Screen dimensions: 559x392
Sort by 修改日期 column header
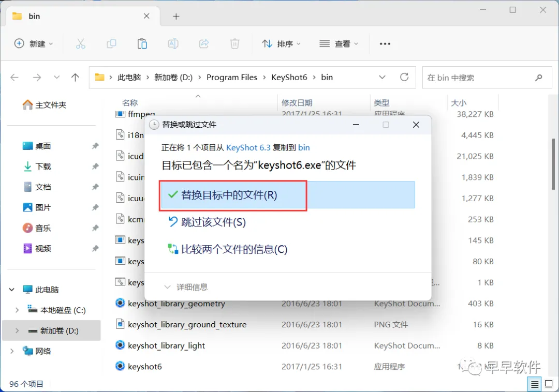(x=297, y=103)
